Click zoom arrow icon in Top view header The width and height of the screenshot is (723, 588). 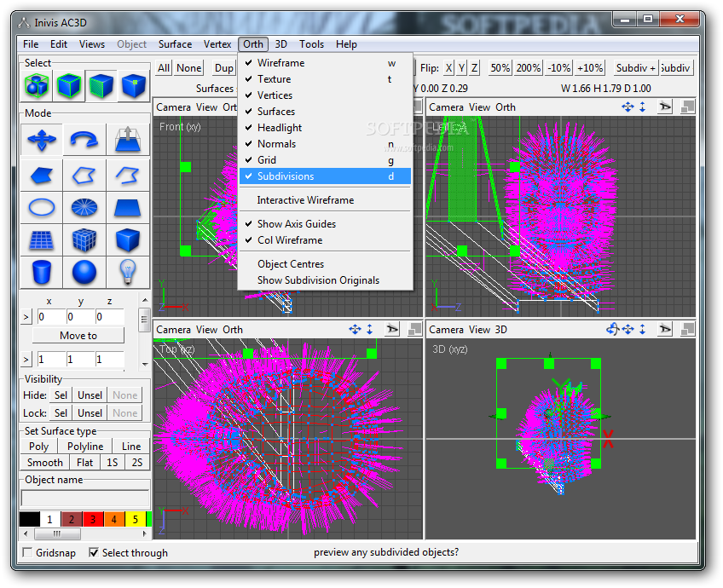point(370,330)
